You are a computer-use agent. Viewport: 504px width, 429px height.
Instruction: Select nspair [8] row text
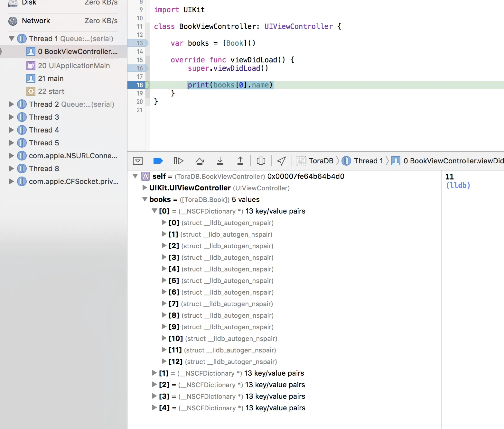(221, 315)
